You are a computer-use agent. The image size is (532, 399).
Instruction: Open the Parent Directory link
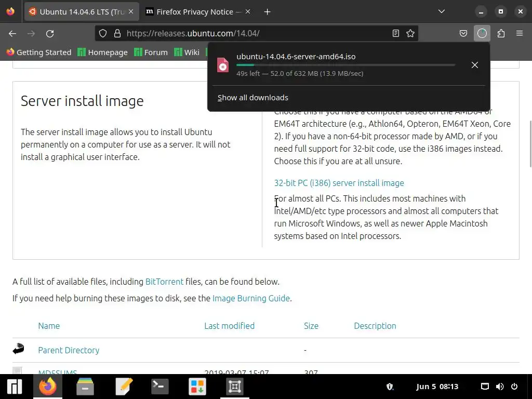(x=69, y=350)
